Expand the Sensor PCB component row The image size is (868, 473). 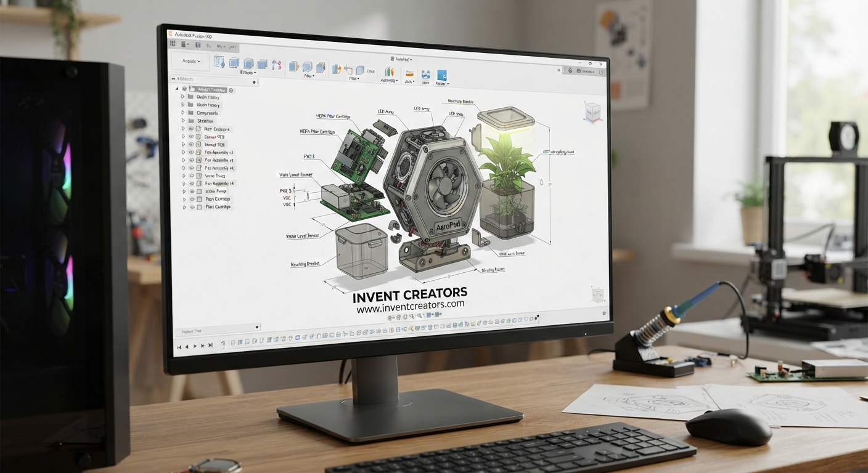pos(183,144)
